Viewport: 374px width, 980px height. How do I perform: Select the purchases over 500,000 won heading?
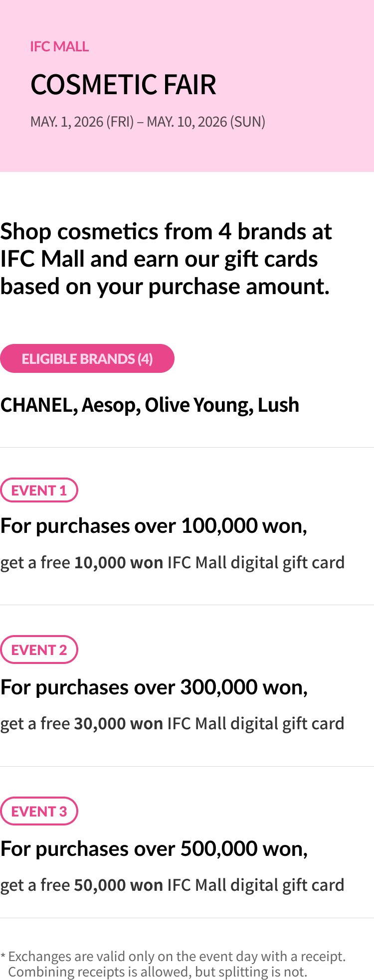(x=154, y=849)
